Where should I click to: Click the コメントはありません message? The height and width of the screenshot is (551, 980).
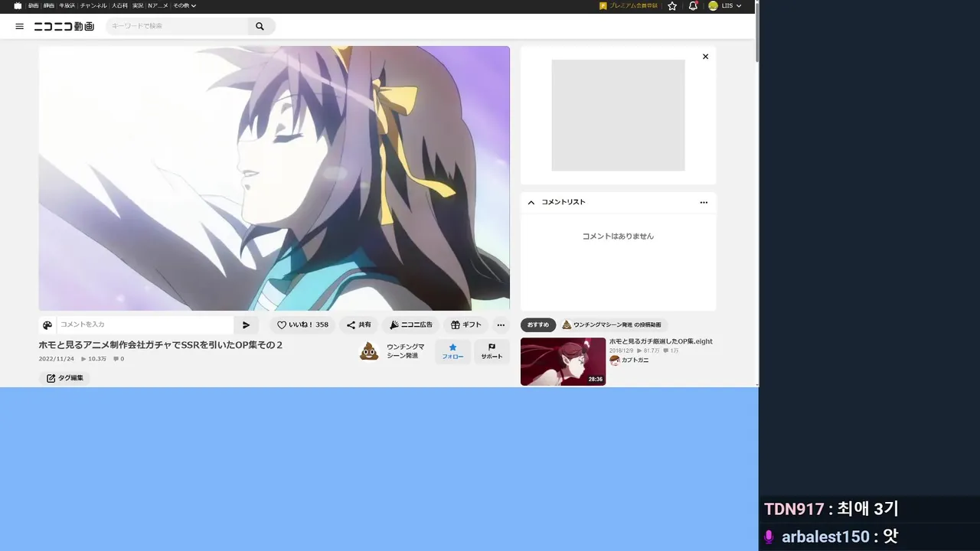pyautogui.click(x=618, y=236)
